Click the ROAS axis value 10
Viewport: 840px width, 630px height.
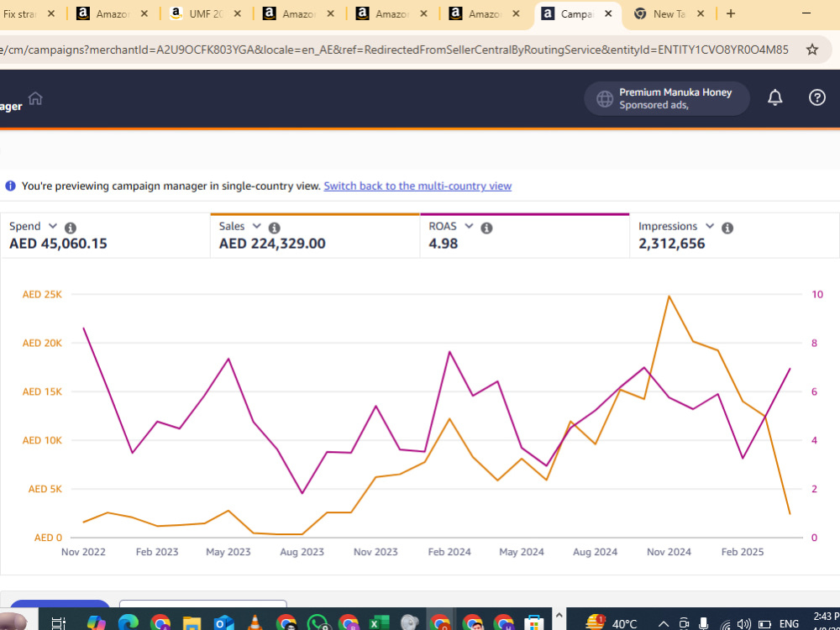coord(817,294)
